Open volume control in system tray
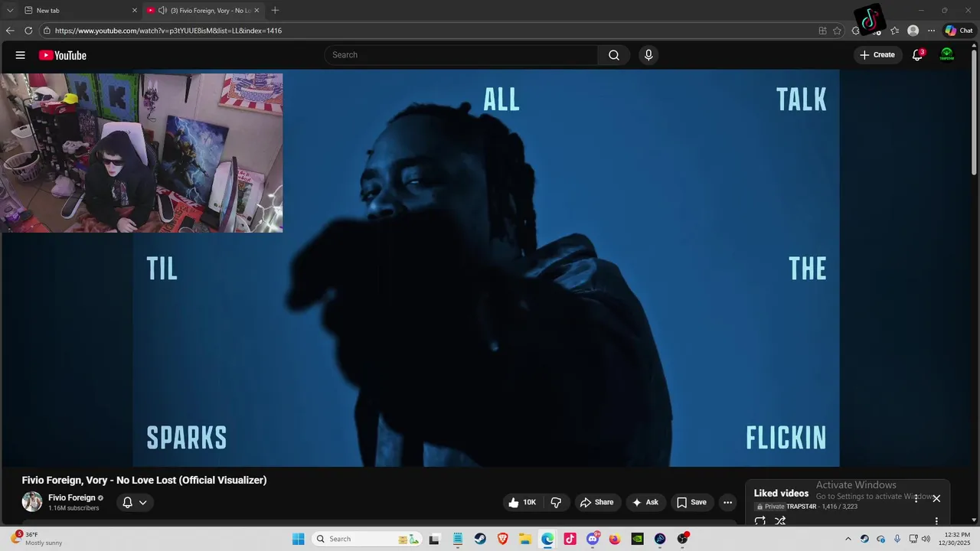 click(x=926, y=539)
